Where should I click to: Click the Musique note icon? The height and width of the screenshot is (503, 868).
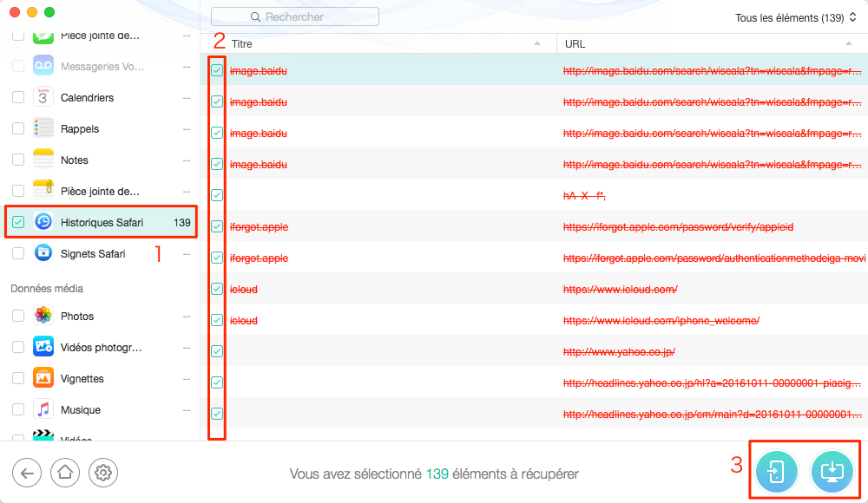click(43, 409)
